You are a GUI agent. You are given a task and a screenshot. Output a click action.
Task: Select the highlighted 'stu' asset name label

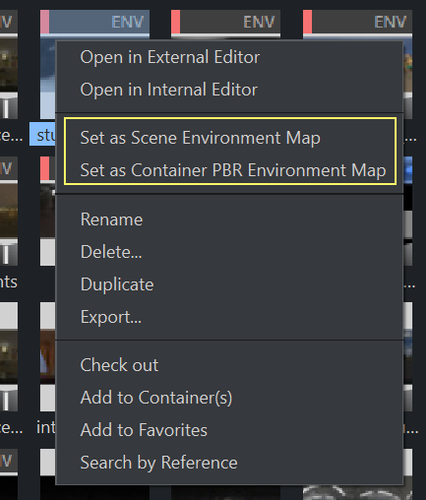coord(43,134)
